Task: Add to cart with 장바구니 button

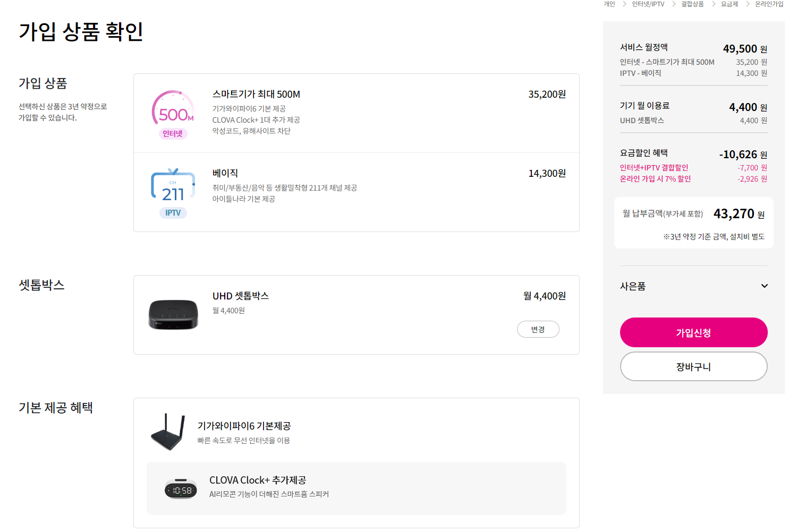Action: pyautogui.click(x=693, y=367)
